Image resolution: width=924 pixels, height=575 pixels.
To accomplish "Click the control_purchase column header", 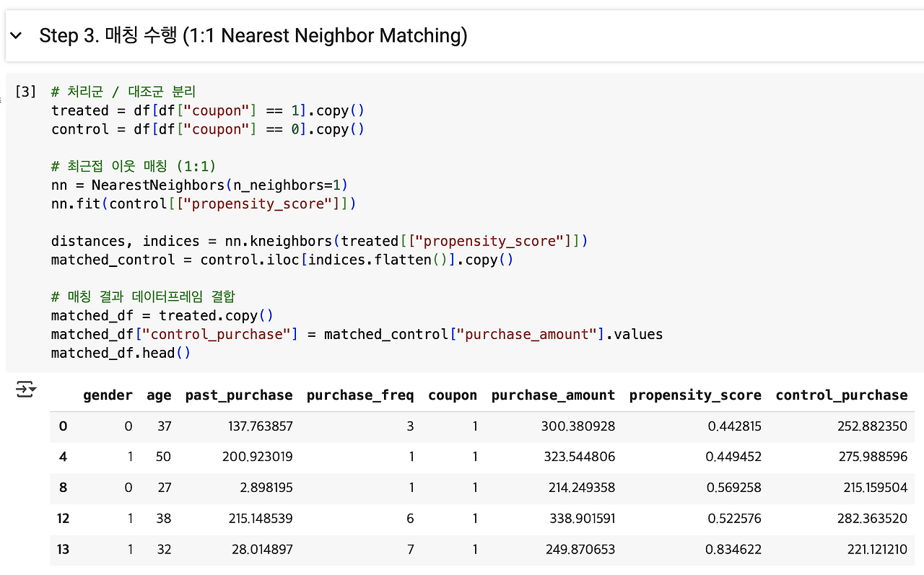I will [842, 395].
